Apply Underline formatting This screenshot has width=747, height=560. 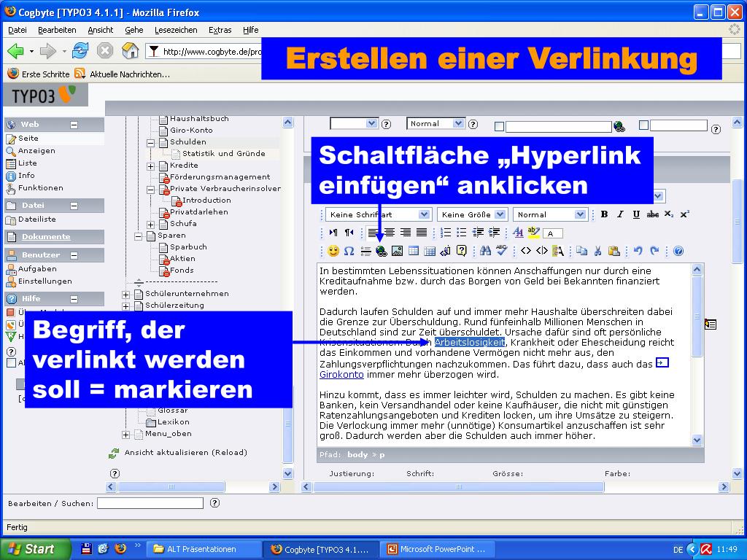(x=636, y=214)
